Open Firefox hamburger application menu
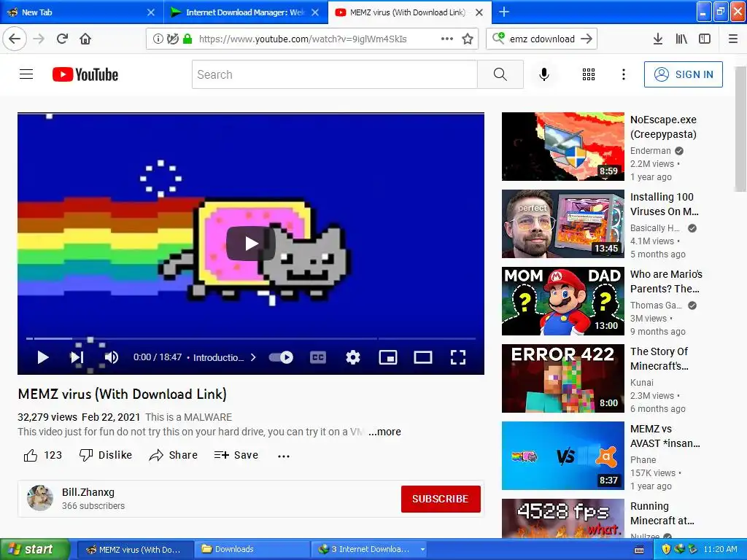This screenshot has width=747, height=560. click(733, 39)
